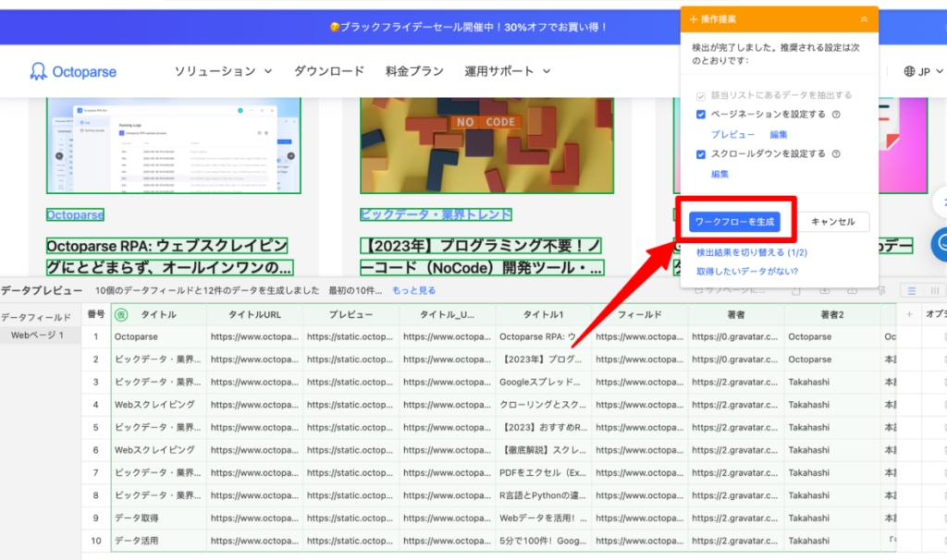Click the highlighted Octoparse category link
The width and height of the screenshot is (947, 560).
pyautogui.click(x=75, y=214)
